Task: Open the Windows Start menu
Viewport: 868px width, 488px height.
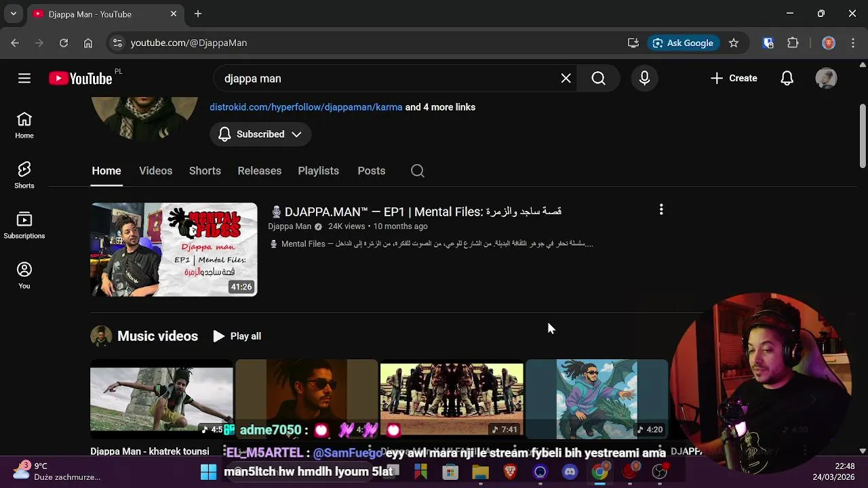Action: click(x=208, y=472)
